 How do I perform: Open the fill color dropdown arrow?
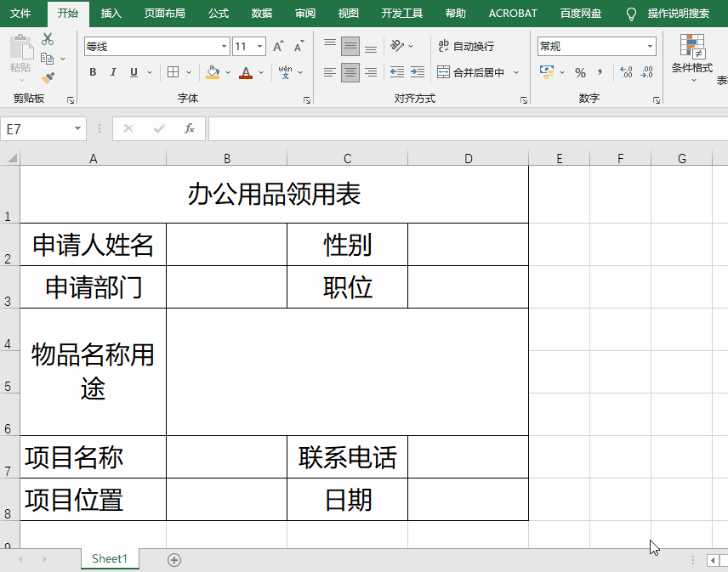tap(228, 72)
